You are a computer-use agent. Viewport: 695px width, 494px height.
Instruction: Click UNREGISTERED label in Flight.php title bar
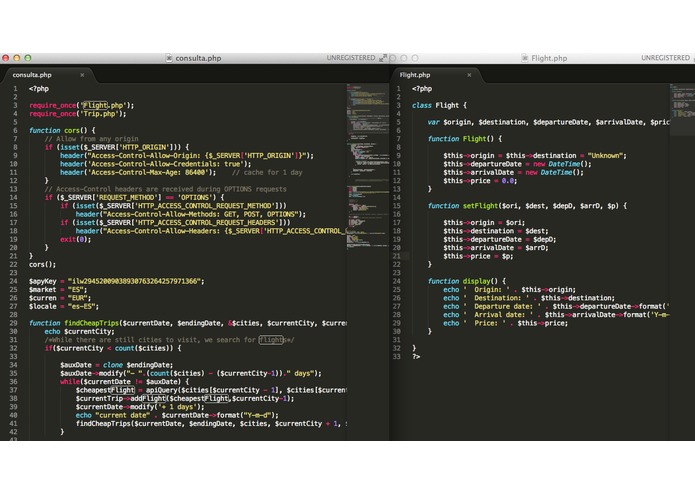click(665, 58)
